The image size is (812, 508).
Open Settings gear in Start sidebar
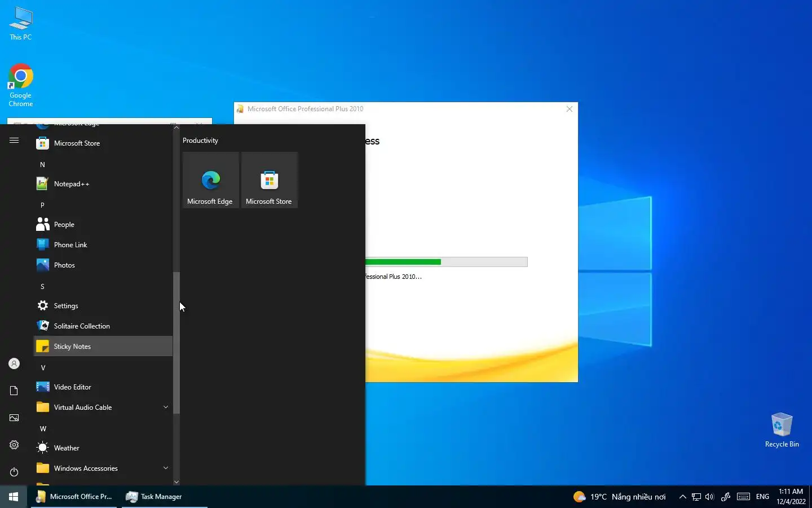[x=14, y=445]
